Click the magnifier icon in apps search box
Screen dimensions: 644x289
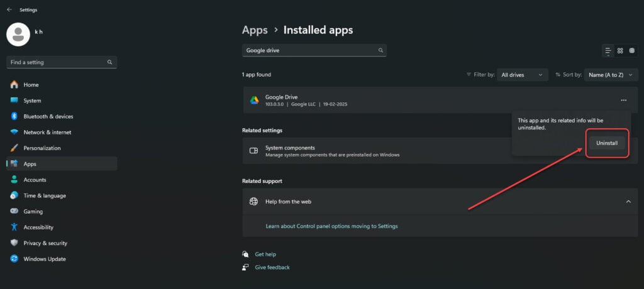pyautogui.click(x=380, y=50)
